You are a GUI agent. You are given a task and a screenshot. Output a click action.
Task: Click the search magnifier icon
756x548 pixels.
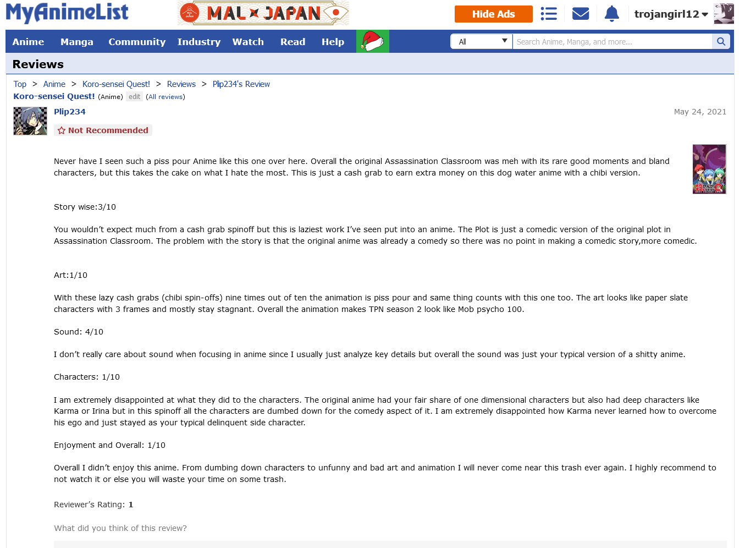721,41
